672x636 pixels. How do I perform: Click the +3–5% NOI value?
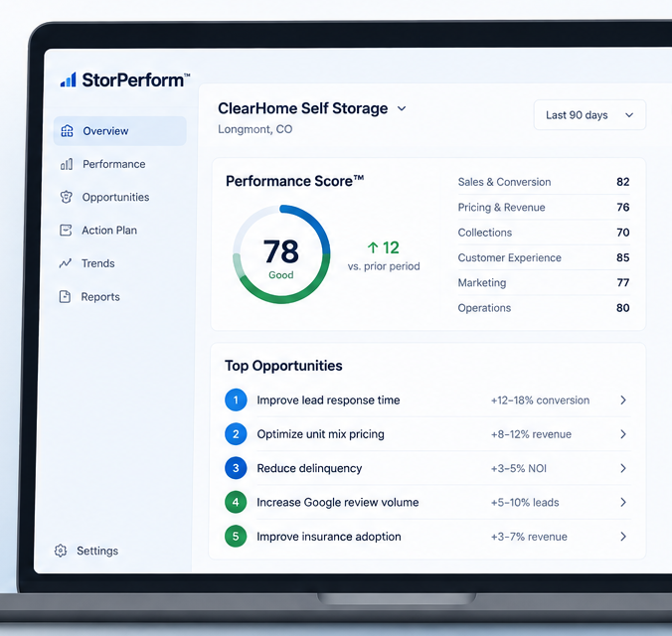pyautogui.click(x=519, y=468)
